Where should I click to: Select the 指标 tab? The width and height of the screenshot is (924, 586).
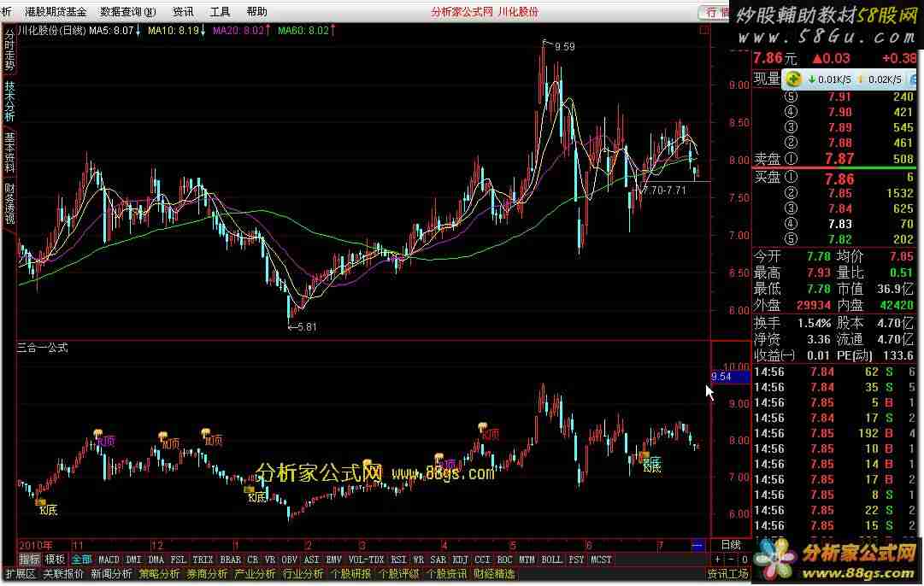point(29,560)
